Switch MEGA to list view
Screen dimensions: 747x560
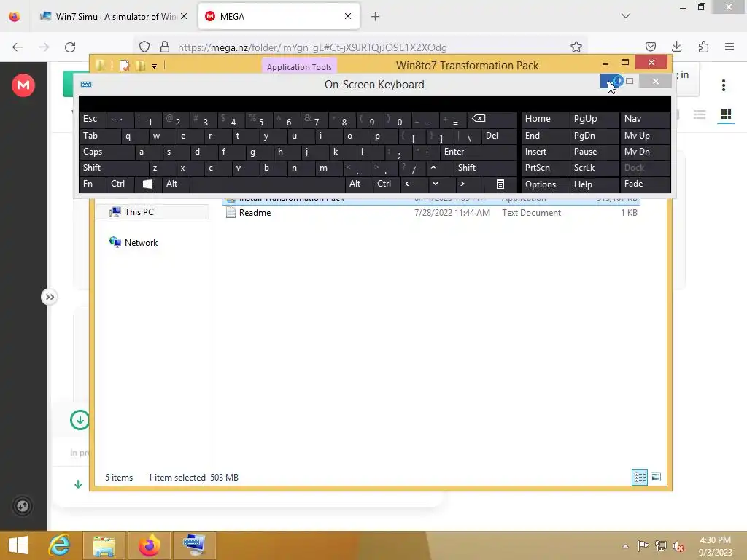[x=700, y=114]
